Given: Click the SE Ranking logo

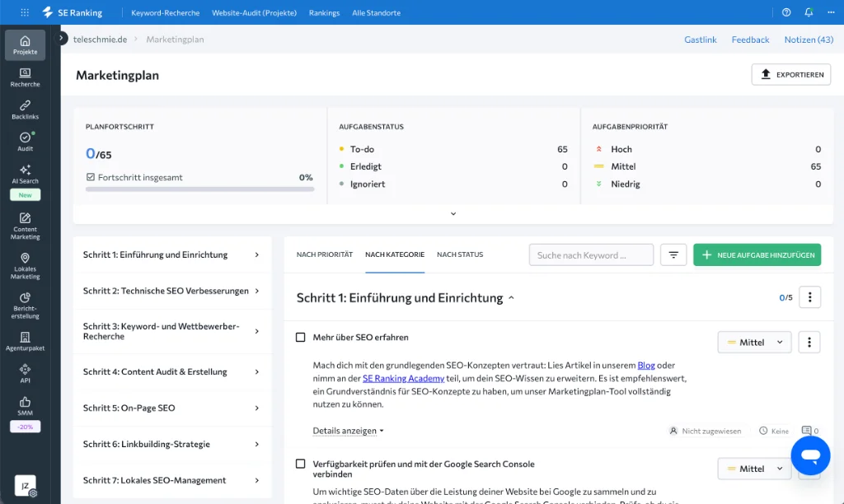Looking at the screenshot, I should (73, 12).
